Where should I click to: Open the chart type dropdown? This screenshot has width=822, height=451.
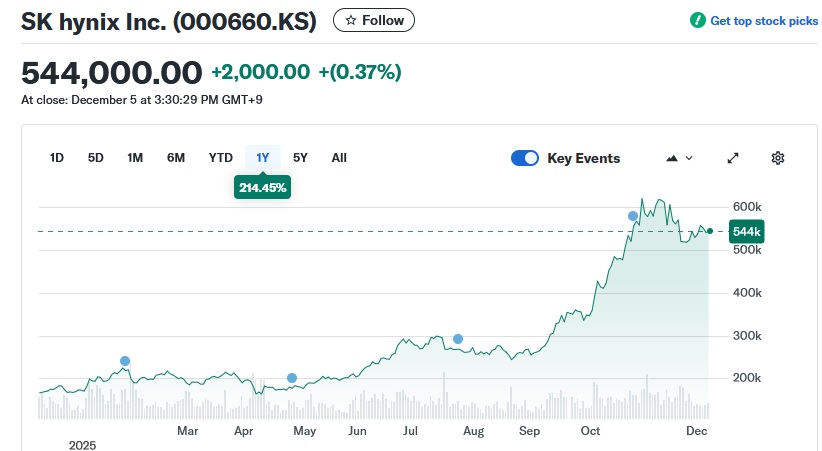pyautogui.click(x=679, y=158)
